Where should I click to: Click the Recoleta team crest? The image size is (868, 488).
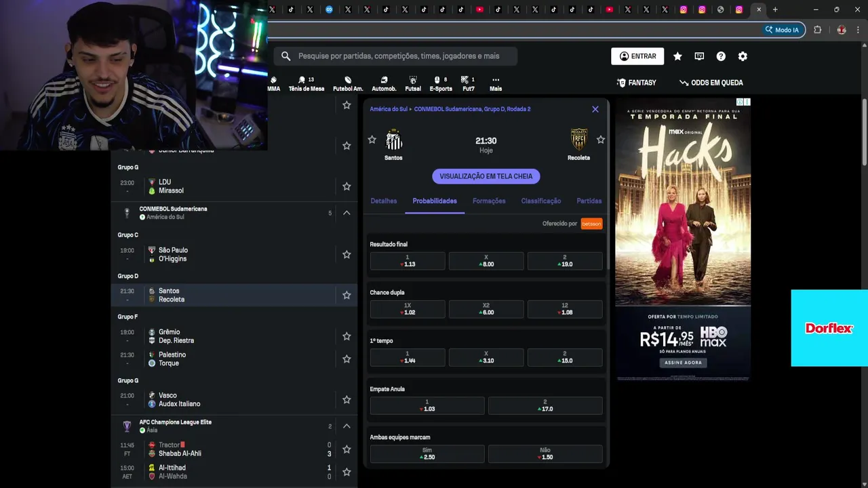pos(578,140)
